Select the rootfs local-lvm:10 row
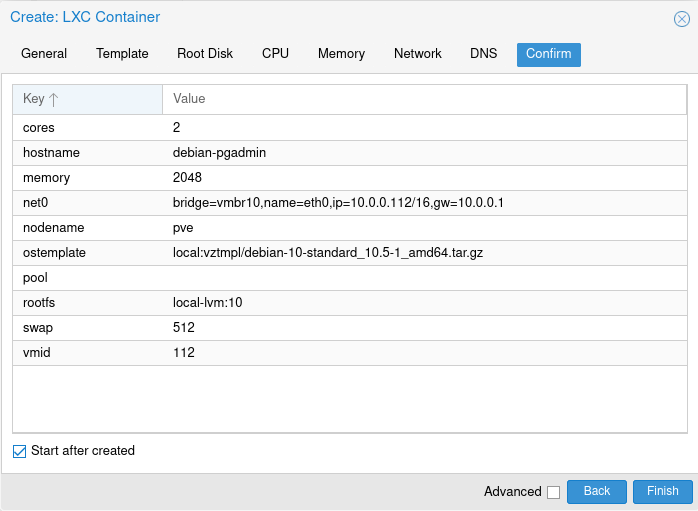 [350, 303]
